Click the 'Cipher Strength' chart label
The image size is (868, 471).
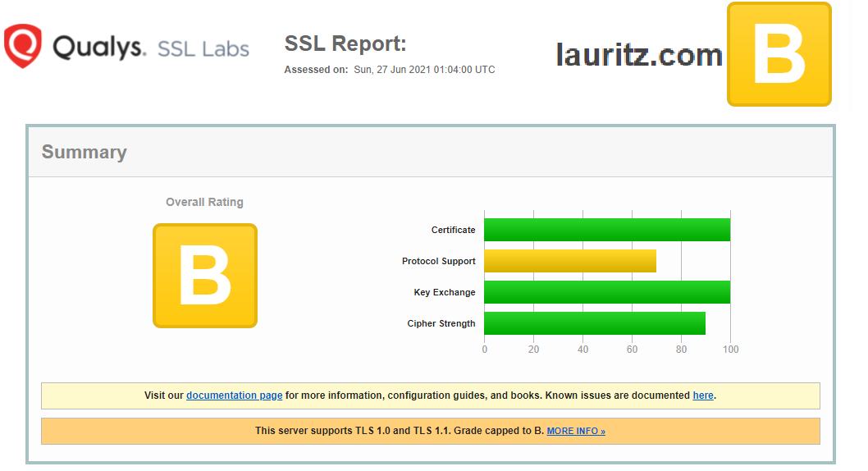tap(441, 323)
